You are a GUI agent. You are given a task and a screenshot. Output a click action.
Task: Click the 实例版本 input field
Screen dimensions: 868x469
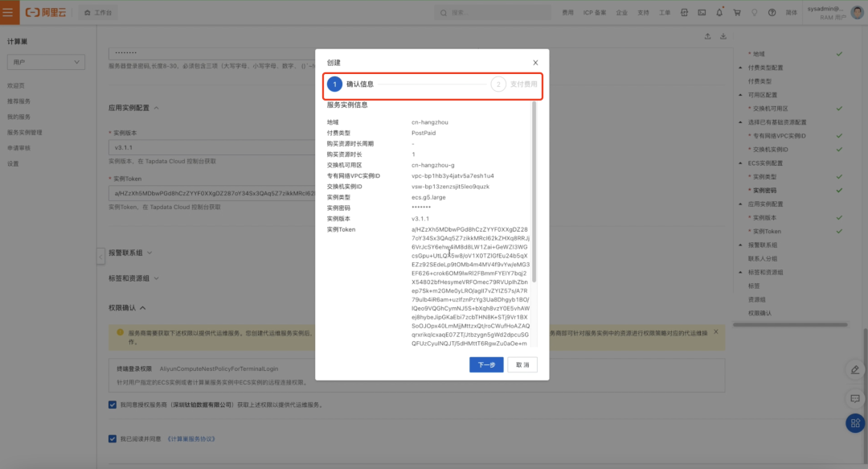[x=212, y=147]
